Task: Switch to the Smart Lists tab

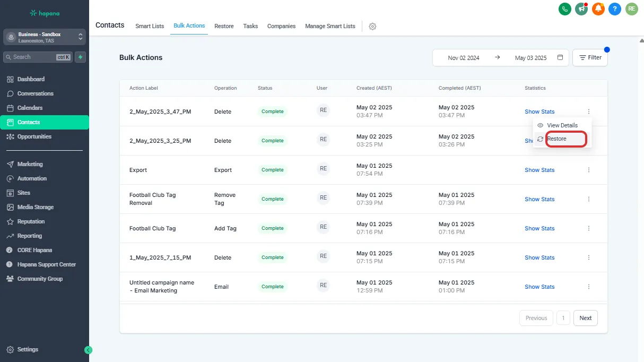Action: point(150,26)
